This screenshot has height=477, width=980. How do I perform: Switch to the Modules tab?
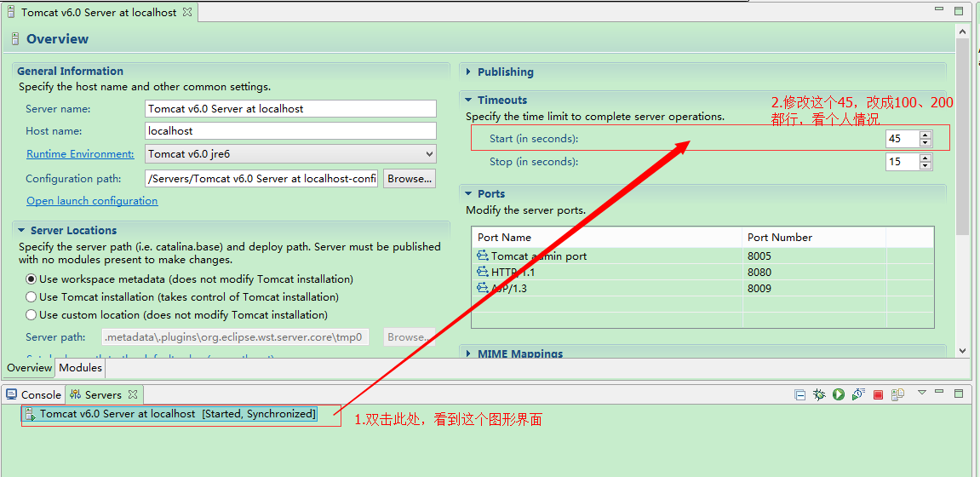tap(80, 368)
